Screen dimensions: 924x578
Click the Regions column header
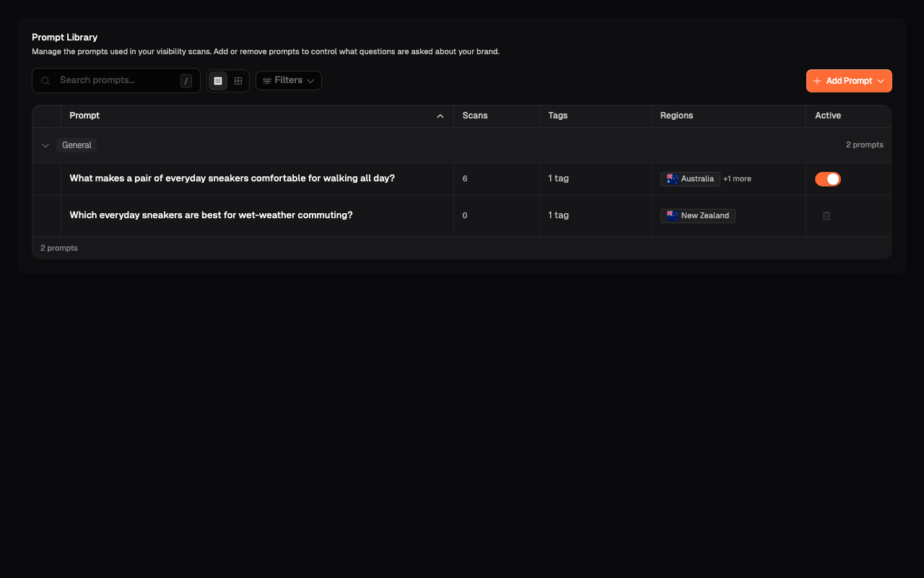[x=728, y=116]
